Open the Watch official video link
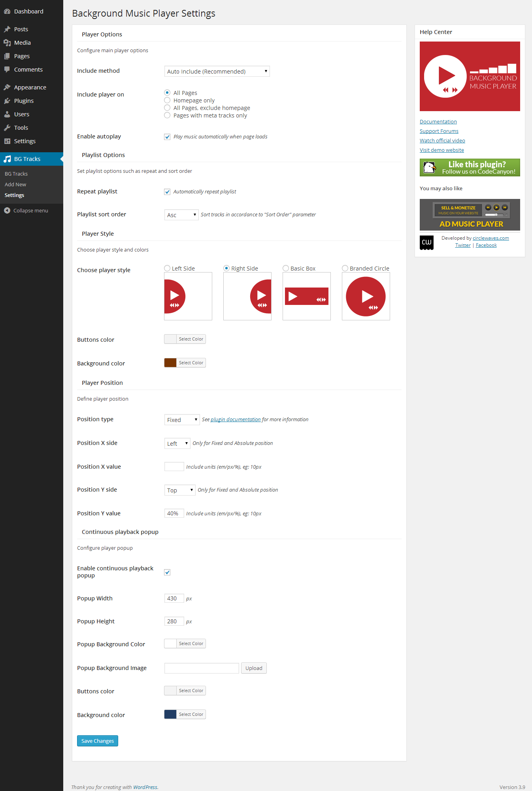Image resolution: width=532 pixels, height=791 pixels. click(442, 141)
